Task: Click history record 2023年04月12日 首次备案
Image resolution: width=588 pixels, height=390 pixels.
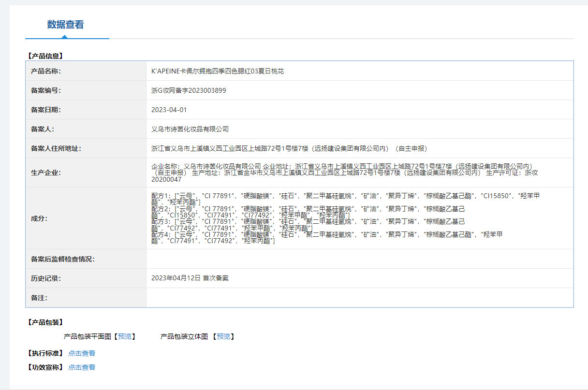Action: coord(190,278)
